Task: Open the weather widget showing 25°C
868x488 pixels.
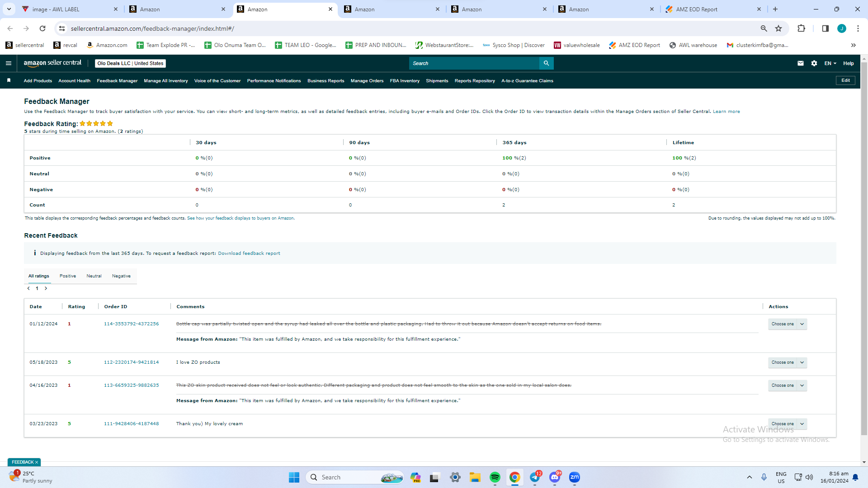Action: 30,477
